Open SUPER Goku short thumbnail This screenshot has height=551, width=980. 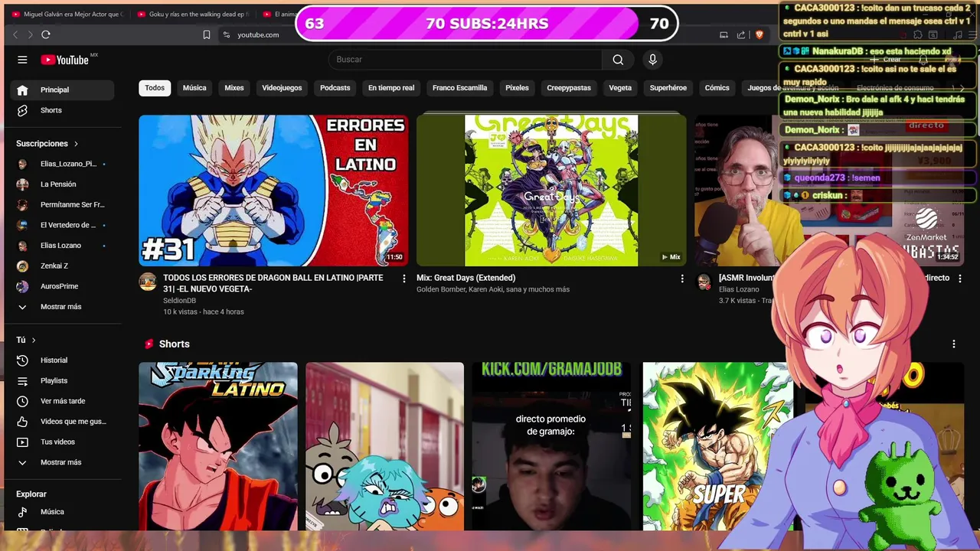pyautogui.click(x=718, y=446)
